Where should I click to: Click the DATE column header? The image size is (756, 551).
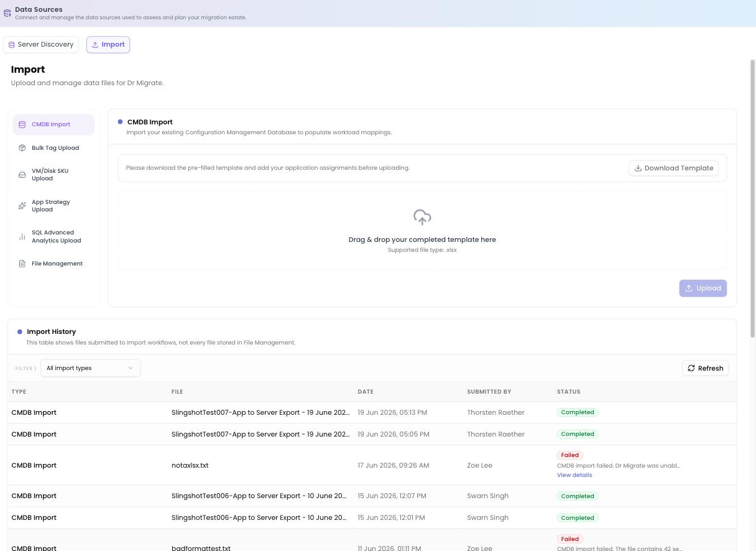point(366,392)
